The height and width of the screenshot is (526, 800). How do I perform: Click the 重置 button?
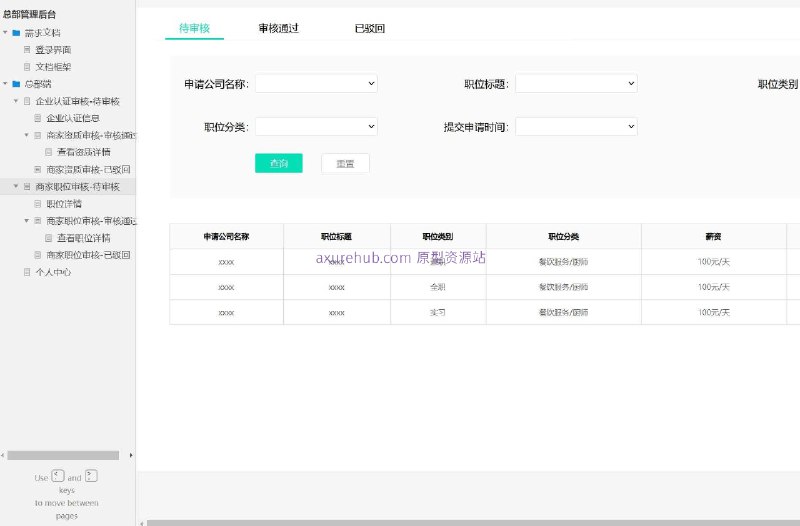tap(345, 163)
